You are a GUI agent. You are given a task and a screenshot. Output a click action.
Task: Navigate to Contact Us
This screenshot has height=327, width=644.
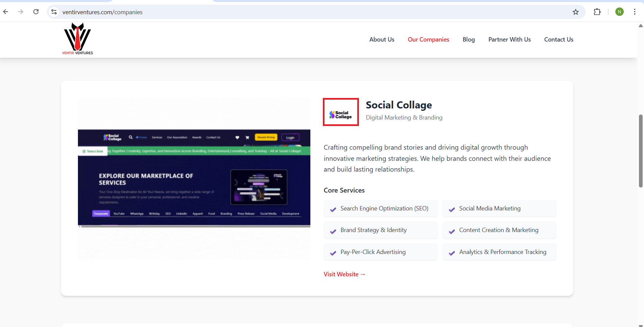pos(558,40)
